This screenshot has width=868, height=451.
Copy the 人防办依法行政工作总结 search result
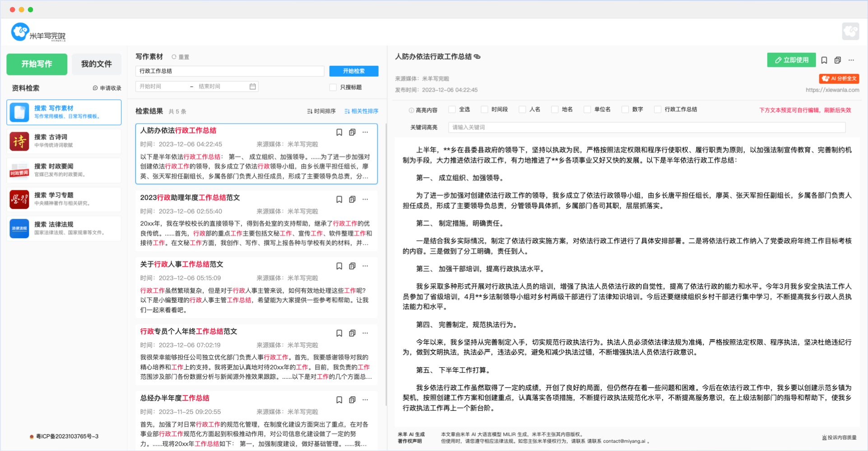(x=352, y=132)
